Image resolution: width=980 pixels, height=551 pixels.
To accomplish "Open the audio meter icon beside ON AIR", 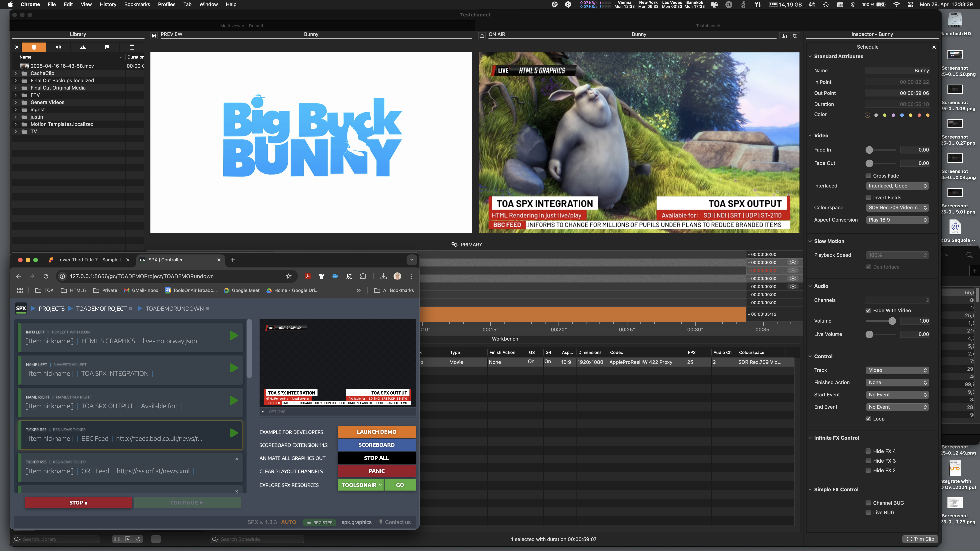I will pyautogui.click(x=784, y=36).
